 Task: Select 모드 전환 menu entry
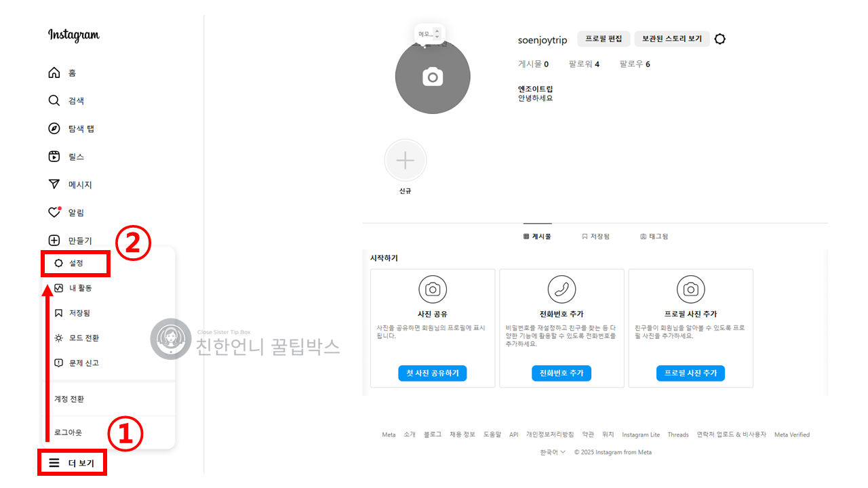tap(77, 338)
